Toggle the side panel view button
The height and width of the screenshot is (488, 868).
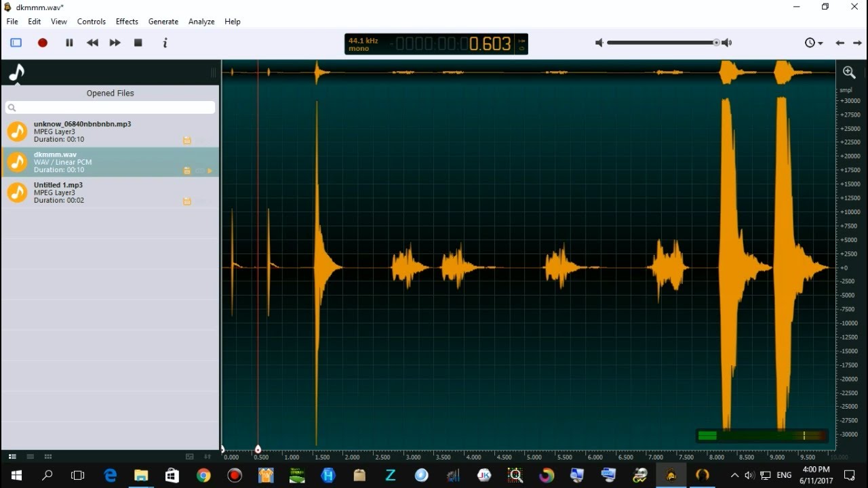(16, 43)
